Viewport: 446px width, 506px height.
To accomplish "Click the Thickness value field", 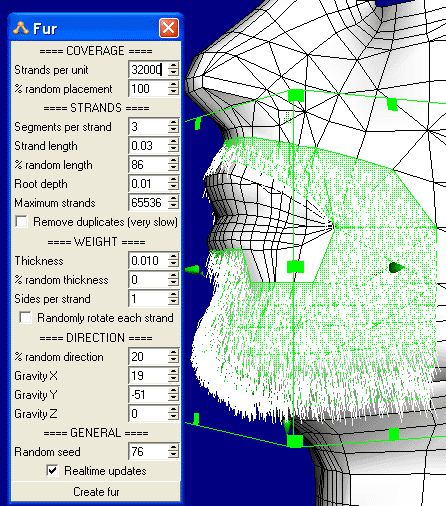I will 148,260.
